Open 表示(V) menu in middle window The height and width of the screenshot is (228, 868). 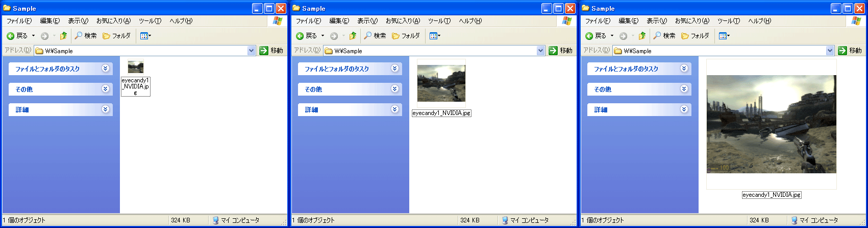click(367, 21)
